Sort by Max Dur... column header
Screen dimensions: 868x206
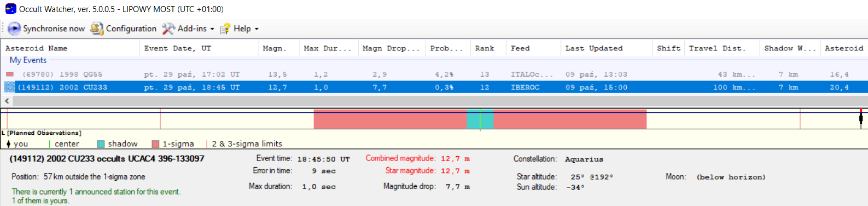pos(329,48)
